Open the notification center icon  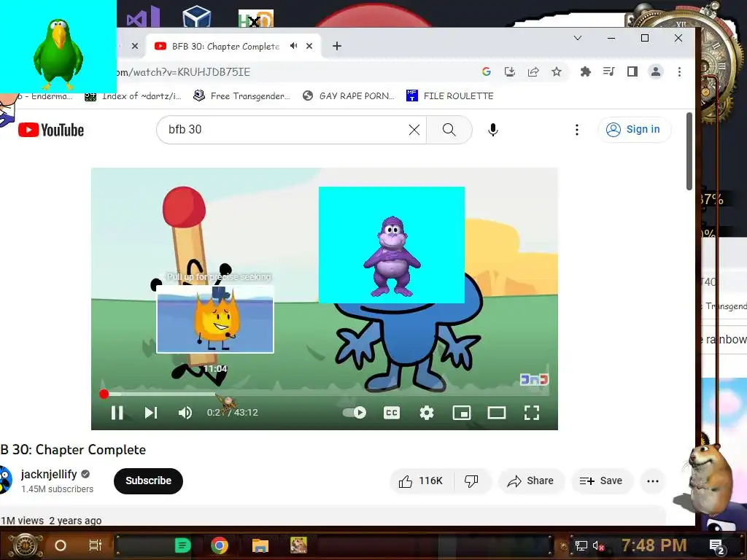point(716,547)
